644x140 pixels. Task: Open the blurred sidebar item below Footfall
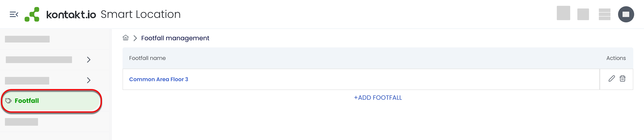21,122
